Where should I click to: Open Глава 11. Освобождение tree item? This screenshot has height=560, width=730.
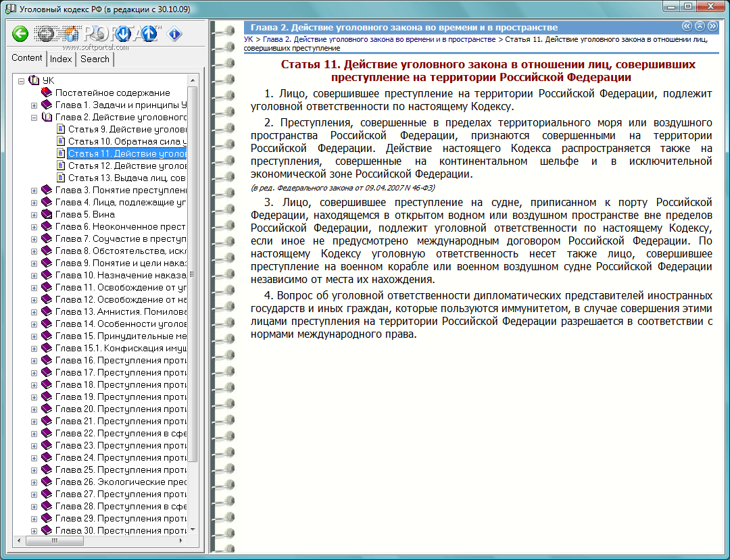pos(120,287)
